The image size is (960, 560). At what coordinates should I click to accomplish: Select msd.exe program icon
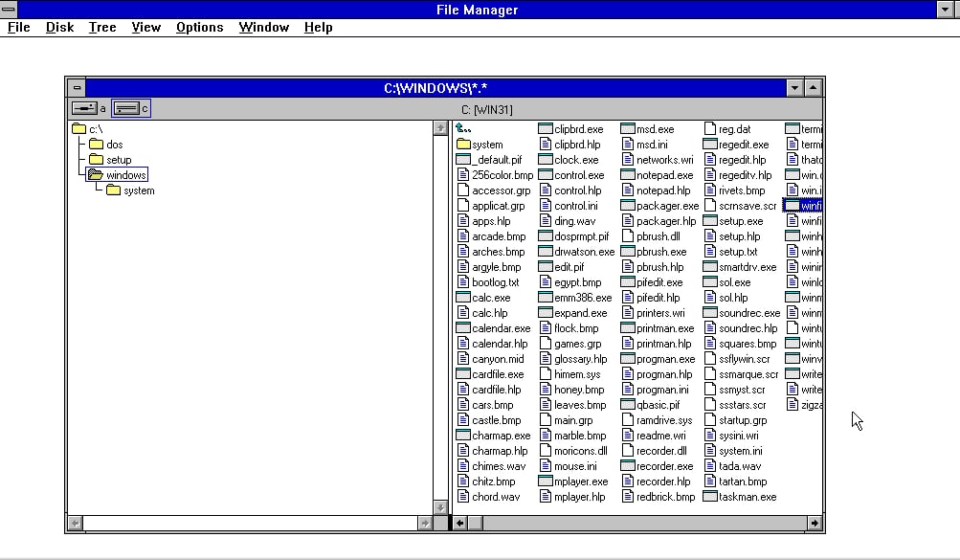[627, 129]
